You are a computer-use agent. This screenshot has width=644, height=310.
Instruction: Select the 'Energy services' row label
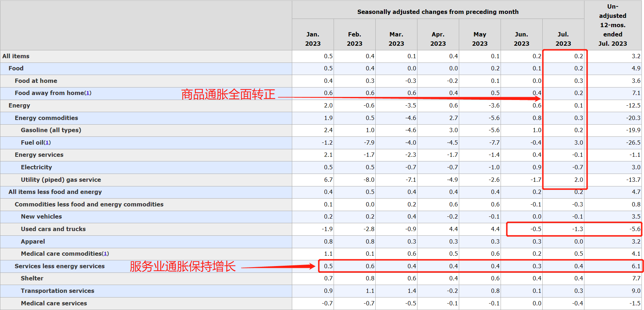click(x=39, y=155)
